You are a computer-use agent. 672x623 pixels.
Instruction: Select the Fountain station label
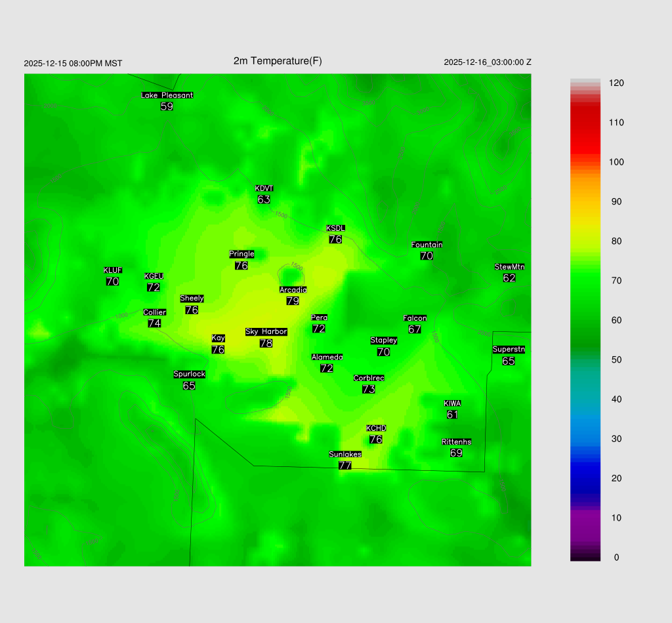click(427, 245)
